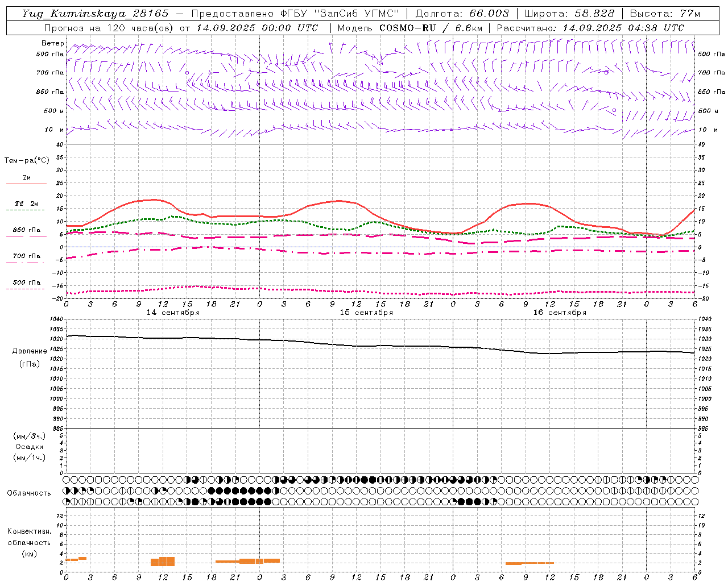Click the 16 сентября date label
The width and height of the screenshot is (728, 582).
pos(560,313)
